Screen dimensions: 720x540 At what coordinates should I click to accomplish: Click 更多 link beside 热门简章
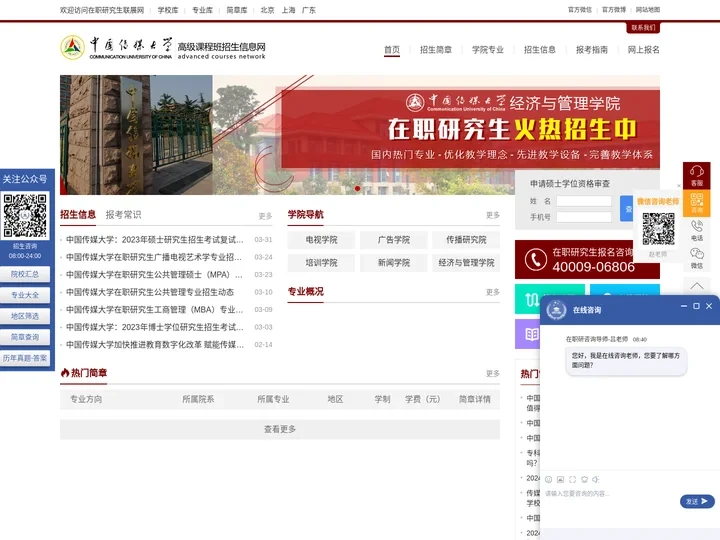point(493,373)
